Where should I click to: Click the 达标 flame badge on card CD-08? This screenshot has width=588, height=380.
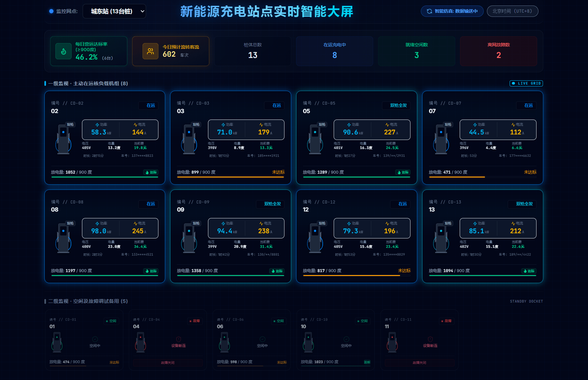[x=151, y=271]
